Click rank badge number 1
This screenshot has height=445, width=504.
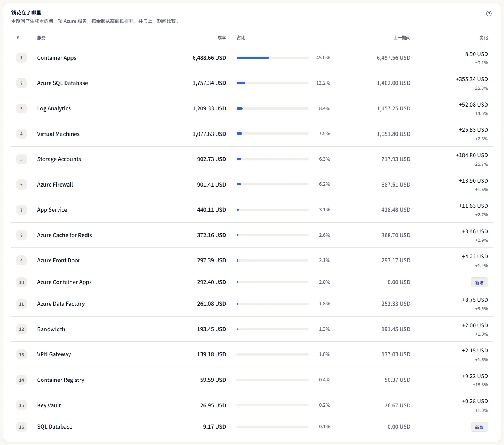pyautogui.click(x=21, y=58)
